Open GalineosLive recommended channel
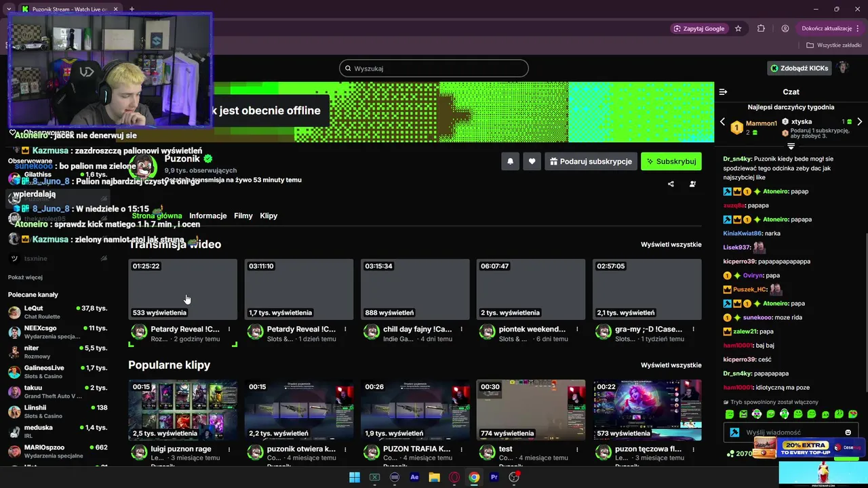This screenshot has width=868, height=488. 58,371
